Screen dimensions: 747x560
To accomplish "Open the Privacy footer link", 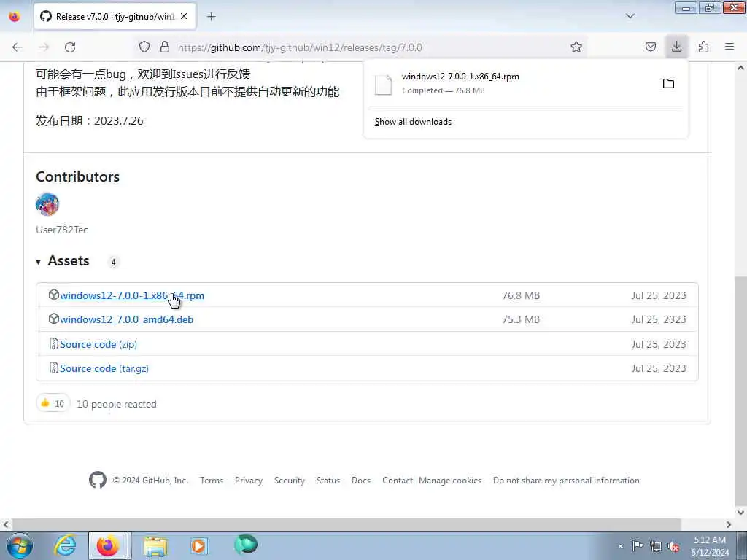I will [x=249, y=481].
